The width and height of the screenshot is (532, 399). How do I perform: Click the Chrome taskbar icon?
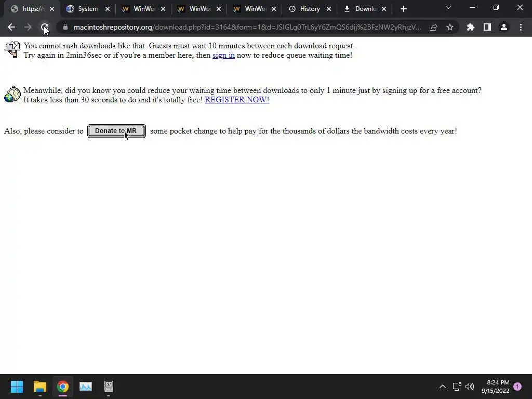63,387
